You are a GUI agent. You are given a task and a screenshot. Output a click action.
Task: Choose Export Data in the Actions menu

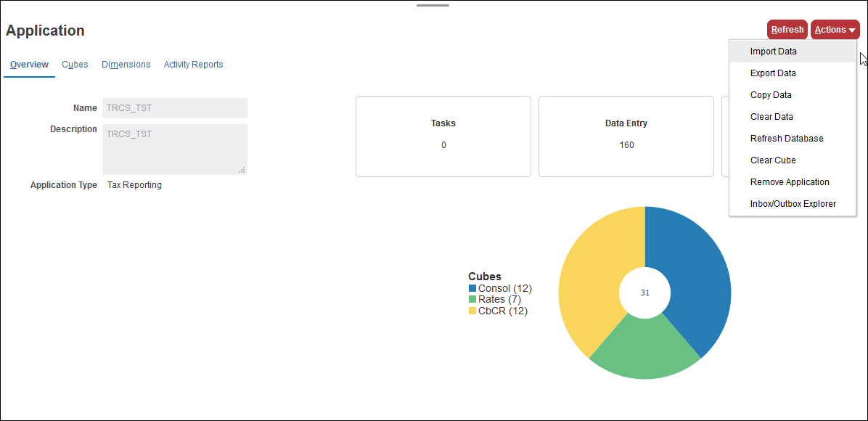tap(772, 73)
